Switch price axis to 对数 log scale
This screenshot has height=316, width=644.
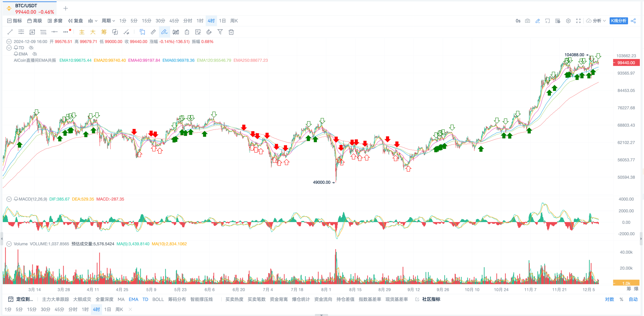[610, 299]
